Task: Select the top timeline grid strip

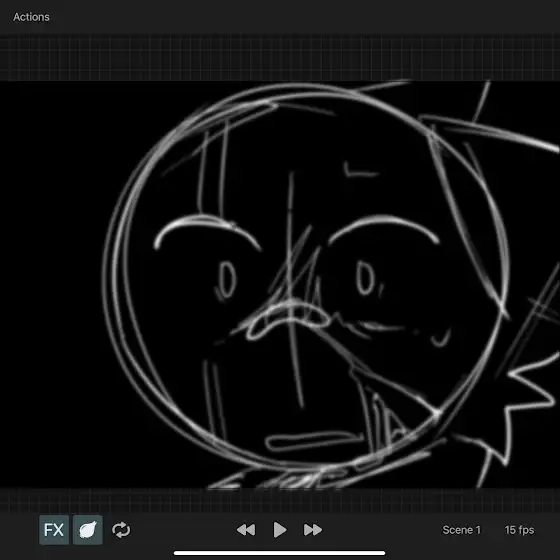Action: pos(280,58)
